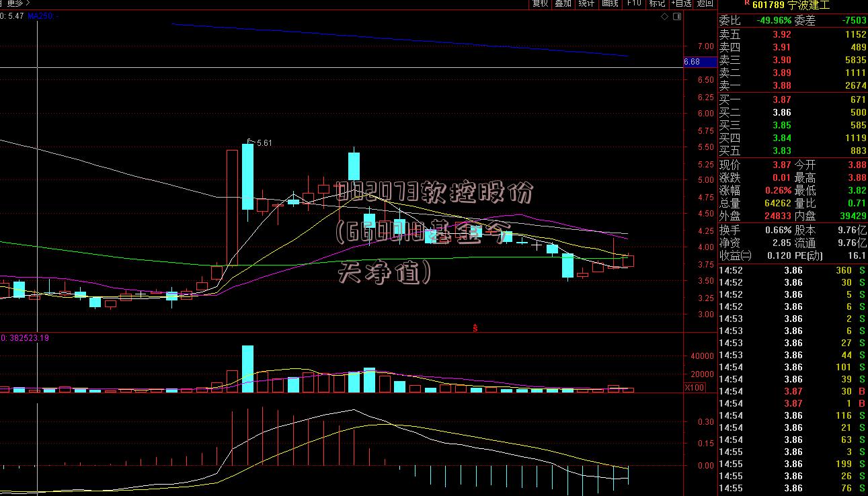Click the 买三 bid price 3.85
The width and height of the screenshot is (868, 496).
click(x=781, y=125)
